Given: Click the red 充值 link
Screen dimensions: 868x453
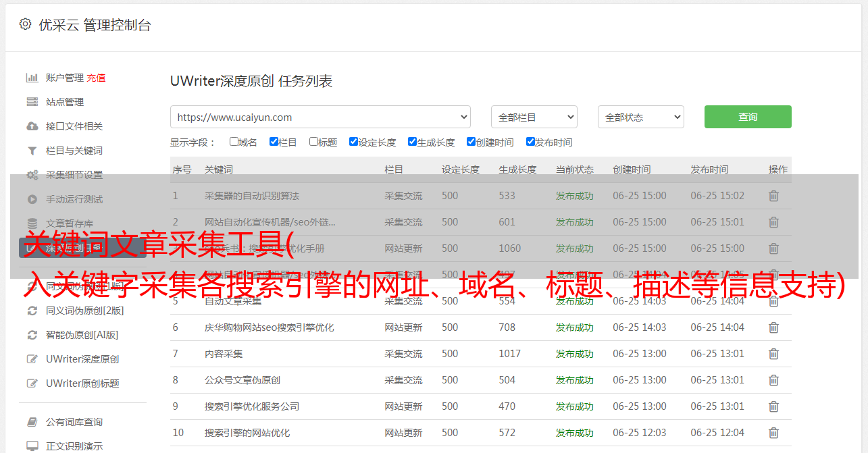Looking at the screenshot, I should (96, 78).
